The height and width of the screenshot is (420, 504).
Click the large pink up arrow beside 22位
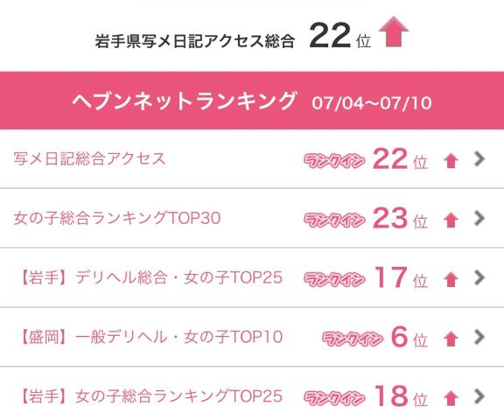394,31
